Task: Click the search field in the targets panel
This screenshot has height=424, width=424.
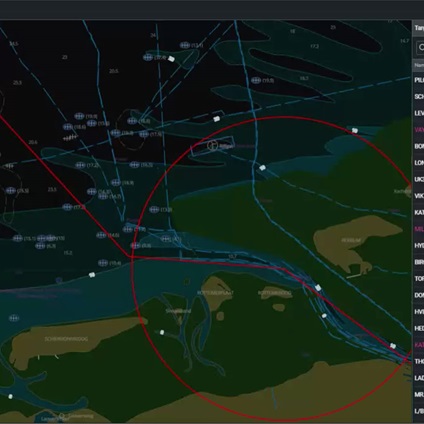Action: [x=419, y=47]
